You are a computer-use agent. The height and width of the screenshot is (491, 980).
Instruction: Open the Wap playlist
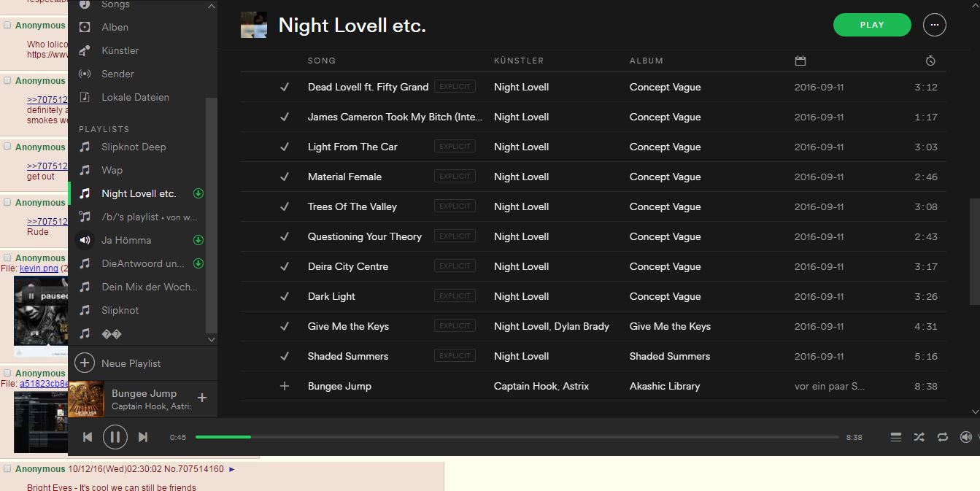pyautogui.click(x=112, y=170)
